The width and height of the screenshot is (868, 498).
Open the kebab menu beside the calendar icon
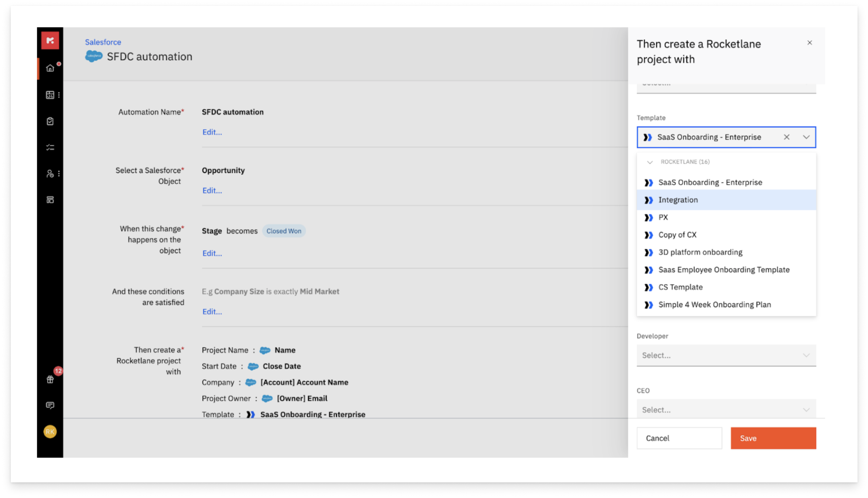coord(58,95)
